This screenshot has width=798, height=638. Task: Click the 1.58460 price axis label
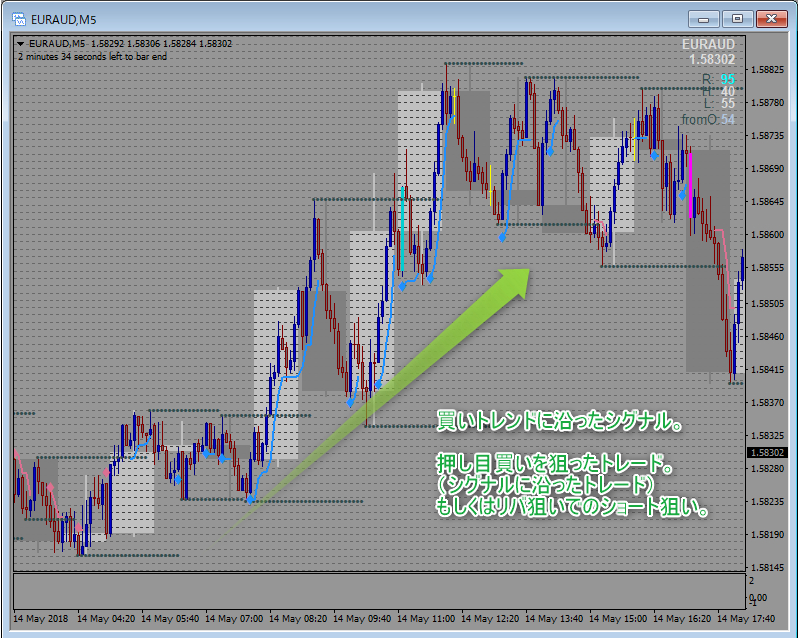pyautogui.click(x=767, y=336)
